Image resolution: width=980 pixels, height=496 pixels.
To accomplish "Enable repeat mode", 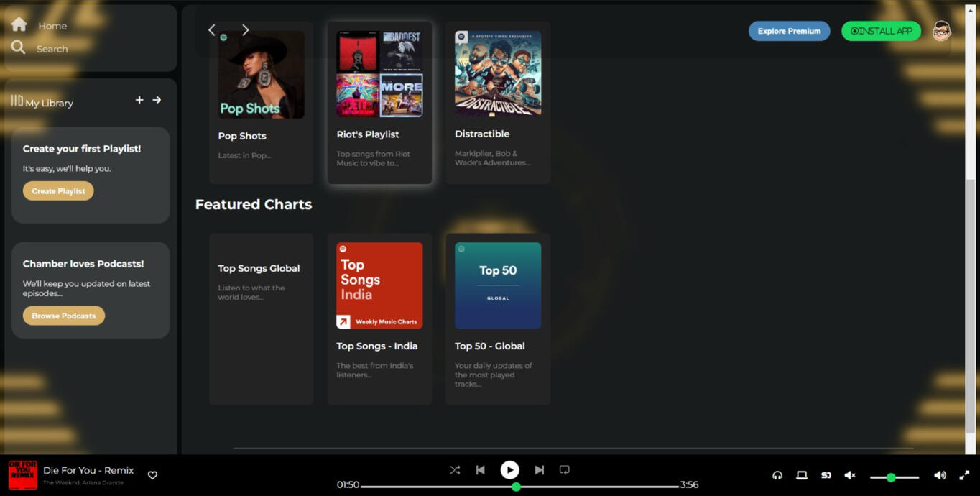I will coord(564,469).
